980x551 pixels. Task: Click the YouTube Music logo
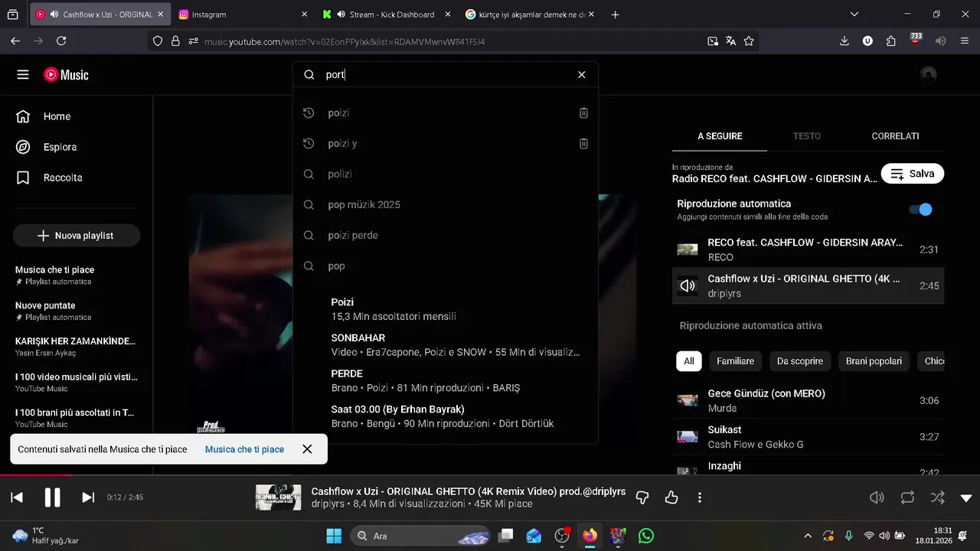66,74
